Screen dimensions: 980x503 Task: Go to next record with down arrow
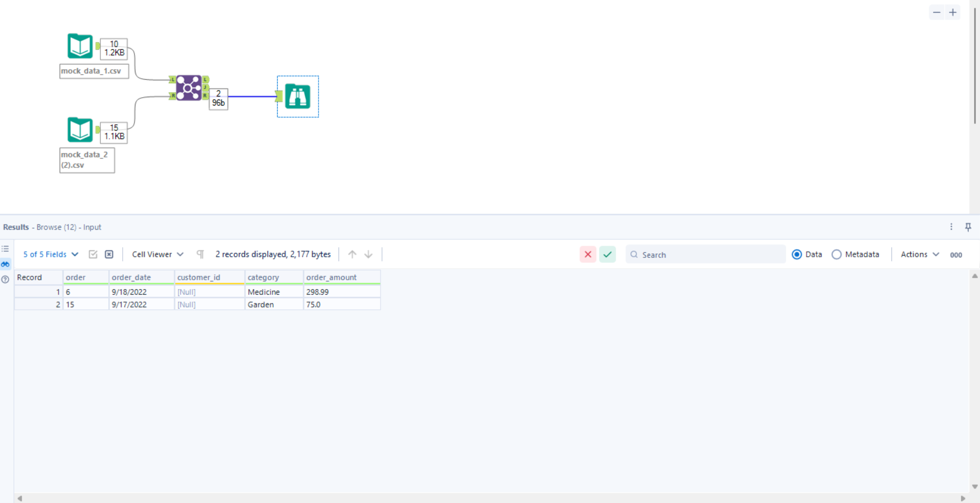[369, 255]
